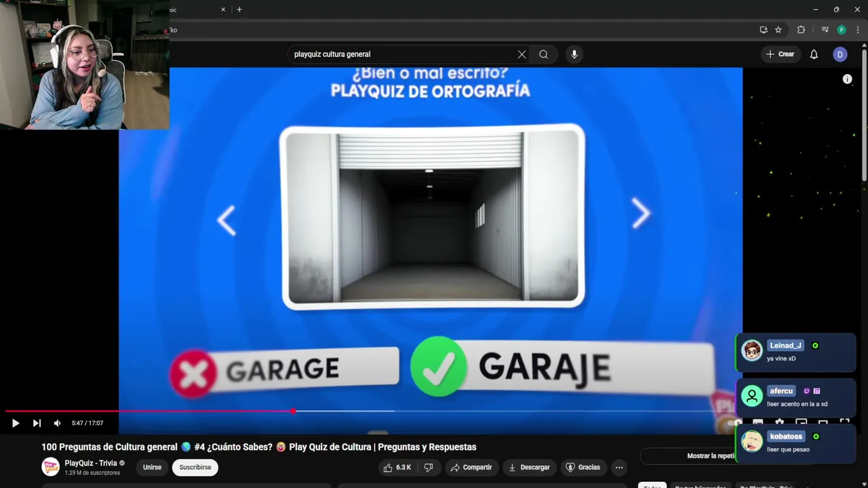
Task: Enter fullscreen mode on the player
Action: pyautogui.click(x=844, y=423)
